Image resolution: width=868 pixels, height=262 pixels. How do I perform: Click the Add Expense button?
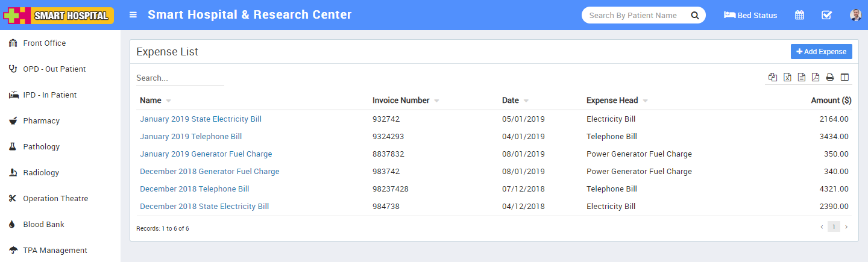pos(821,52)
